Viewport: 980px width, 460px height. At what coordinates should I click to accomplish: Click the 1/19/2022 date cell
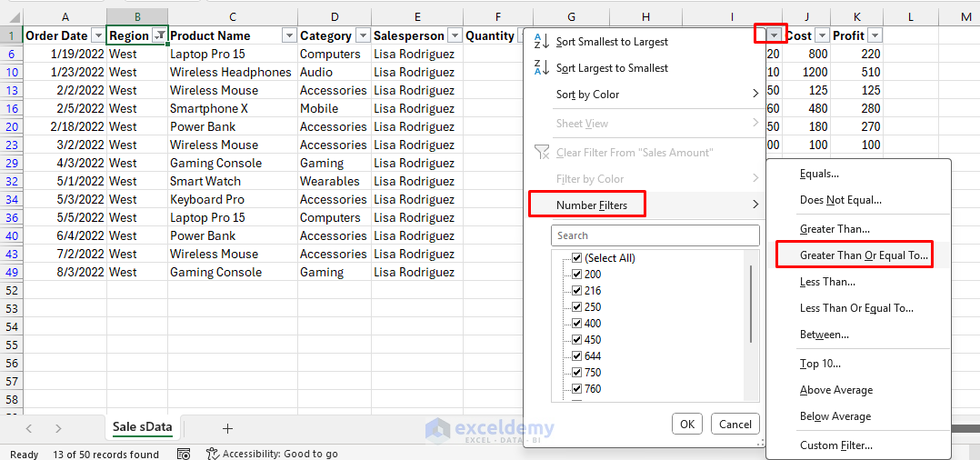[65, 54]
